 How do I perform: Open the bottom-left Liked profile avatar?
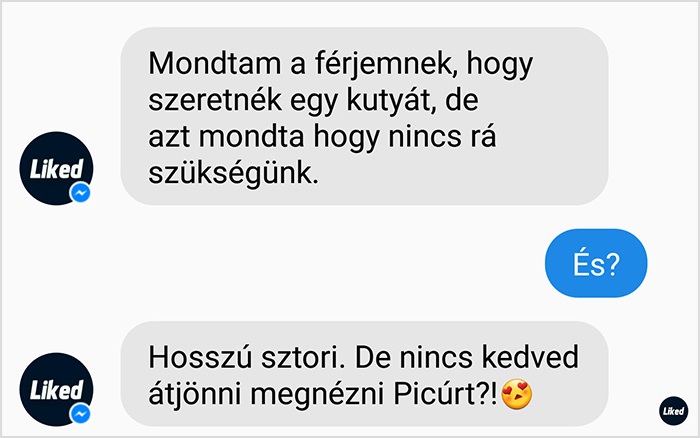56,389
